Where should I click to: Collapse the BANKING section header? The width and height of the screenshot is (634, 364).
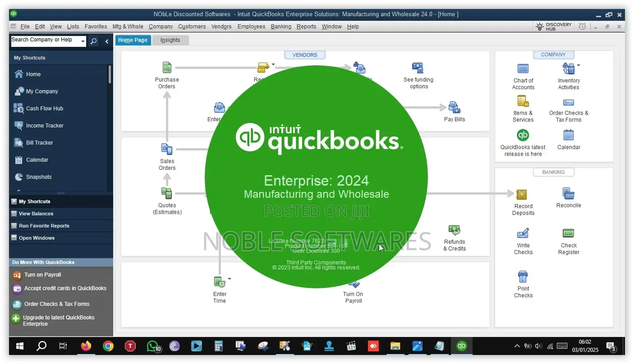(553, 172)
